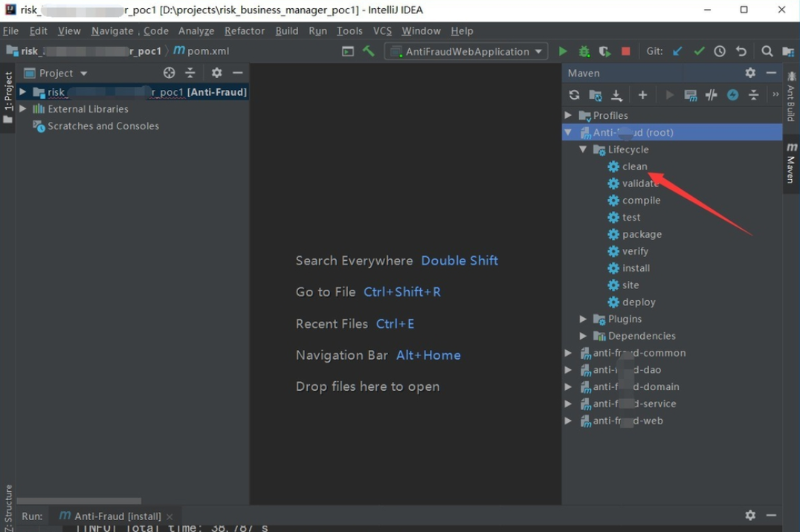This screenshot has height=532, width=800.
Task: Toggle Maven Offline Mode
Action: tap(712, 95)
